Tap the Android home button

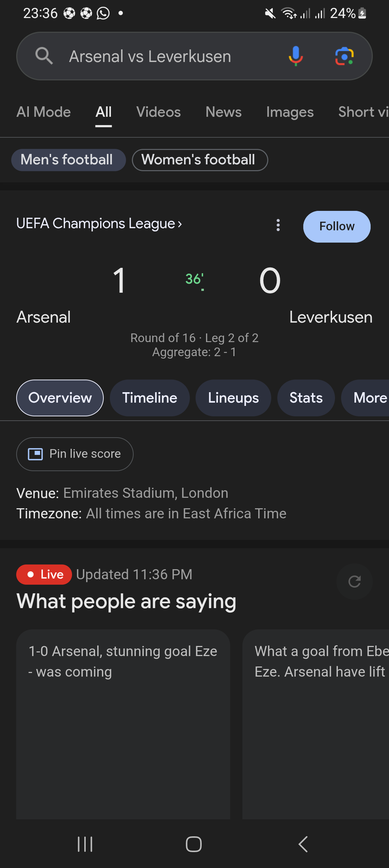[x=194, y=844]
